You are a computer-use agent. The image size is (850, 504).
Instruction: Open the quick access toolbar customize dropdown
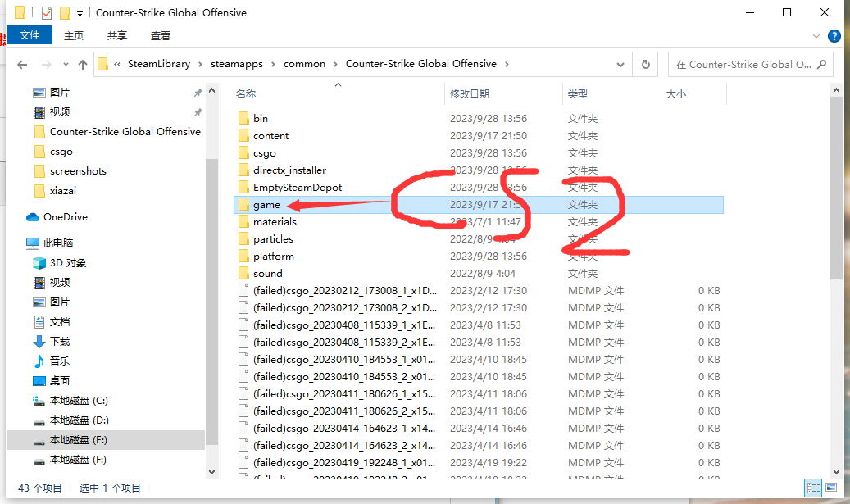(x=80, y=14)
